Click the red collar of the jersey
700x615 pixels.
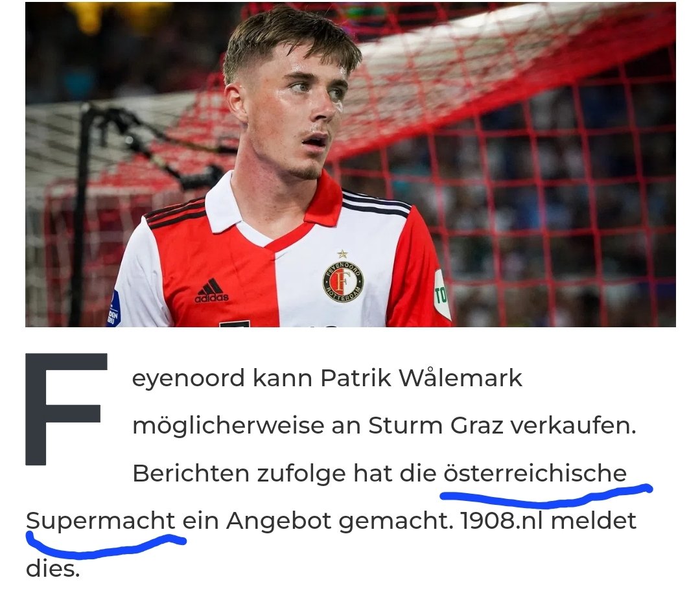pyautogui.click(x=322, y=201)
